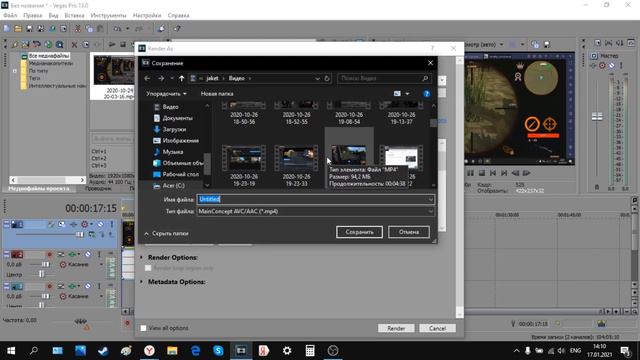The image size is (640, 360).
Task: Click the Cut scissors icon in the Vegas toolbar
Action: 78,29
